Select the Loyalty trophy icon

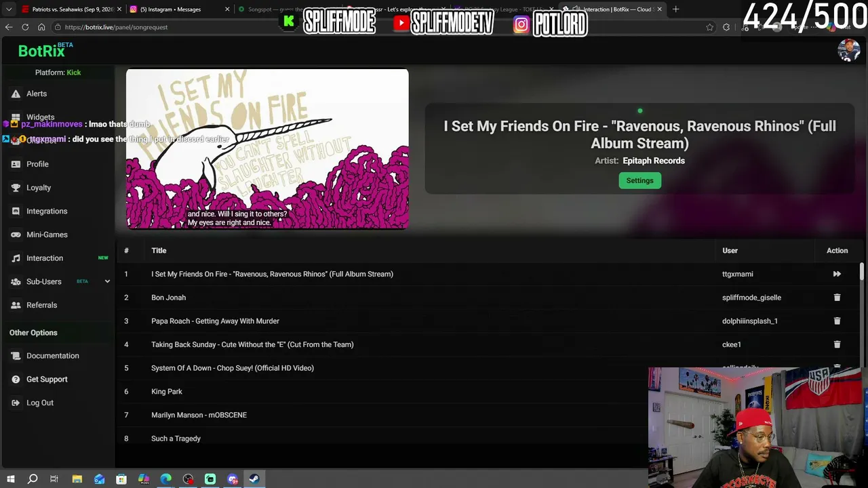(16, 188)
